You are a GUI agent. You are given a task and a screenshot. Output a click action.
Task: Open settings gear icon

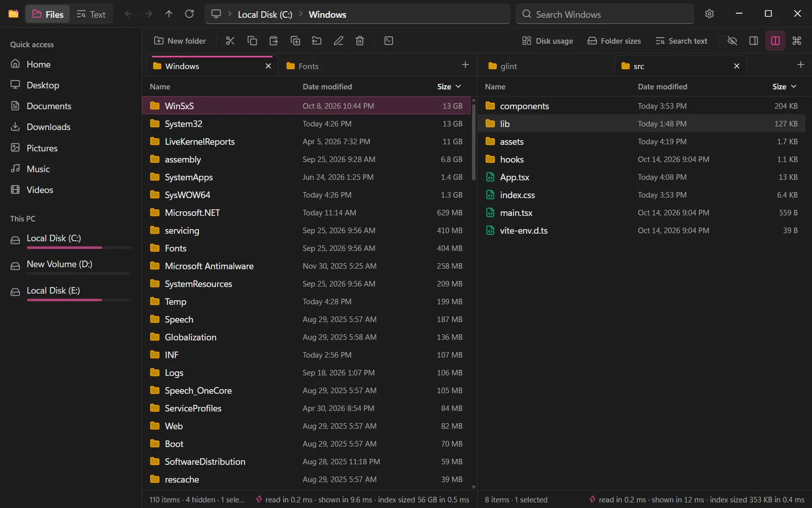(709, 14)
